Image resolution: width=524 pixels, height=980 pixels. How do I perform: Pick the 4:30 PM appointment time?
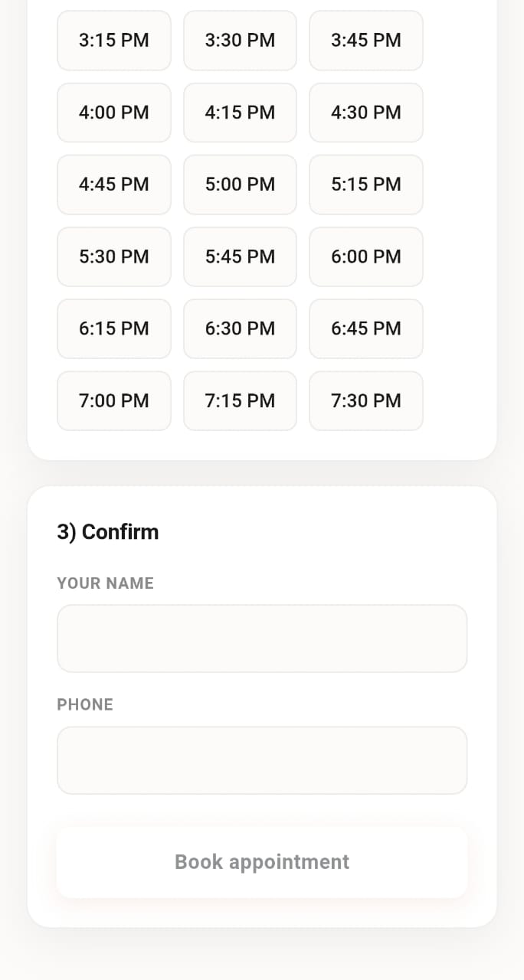365,112
